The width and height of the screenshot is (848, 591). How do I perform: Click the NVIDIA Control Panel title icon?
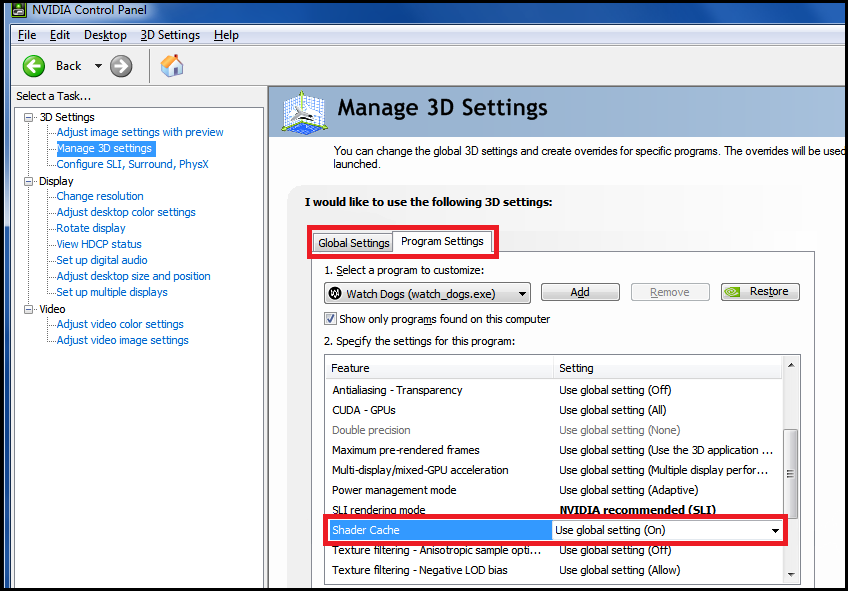pos(19,9)
